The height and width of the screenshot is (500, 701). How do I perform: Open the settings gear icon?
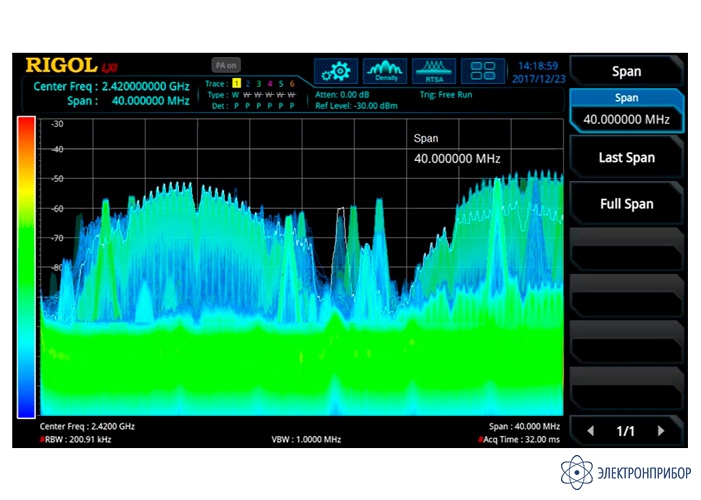336,71
